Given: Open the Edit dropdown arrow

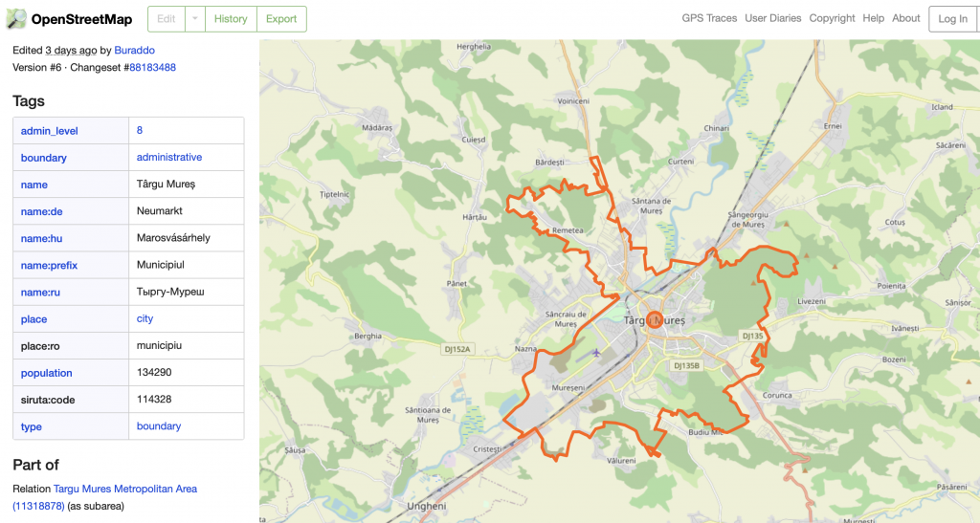Looking at the screenshot, I should (x=195, y=19).
